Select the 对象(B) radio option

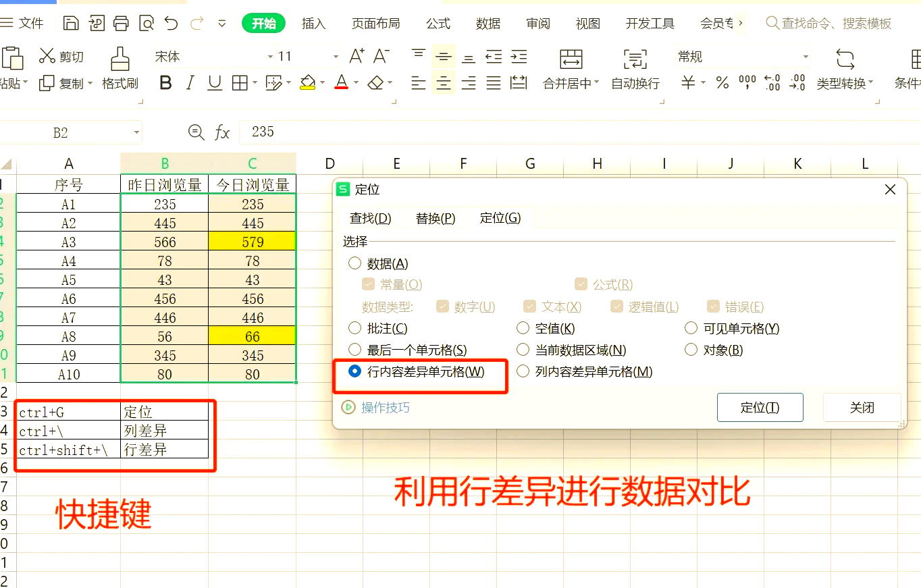(x=691, y=350)
